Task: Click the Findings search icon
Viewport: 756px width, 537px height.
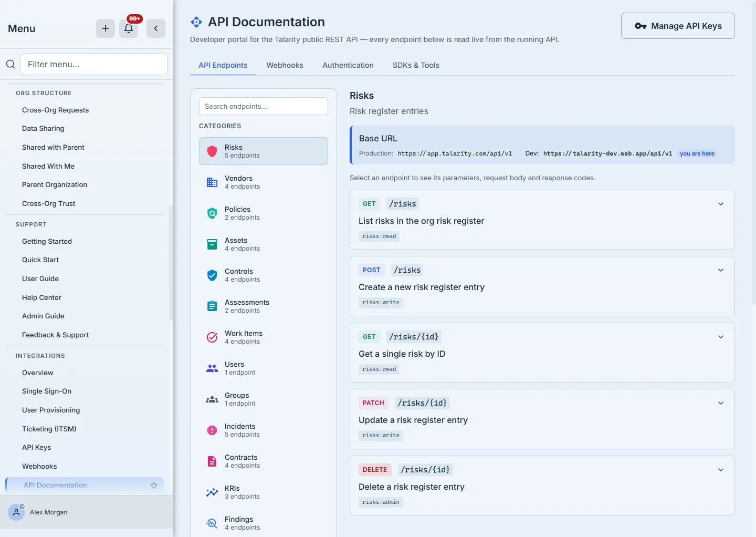Action: coord(212,523)
